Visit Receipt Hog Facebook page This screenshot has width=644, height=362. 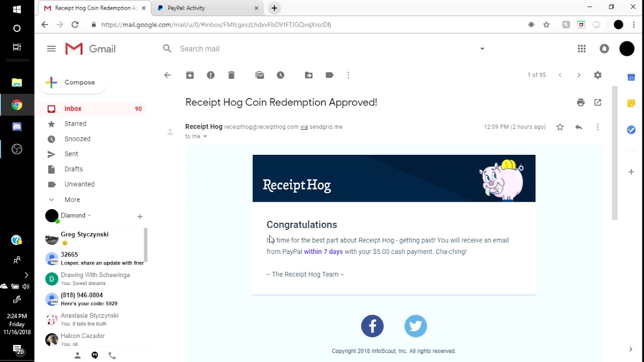(x=372, y=326)
